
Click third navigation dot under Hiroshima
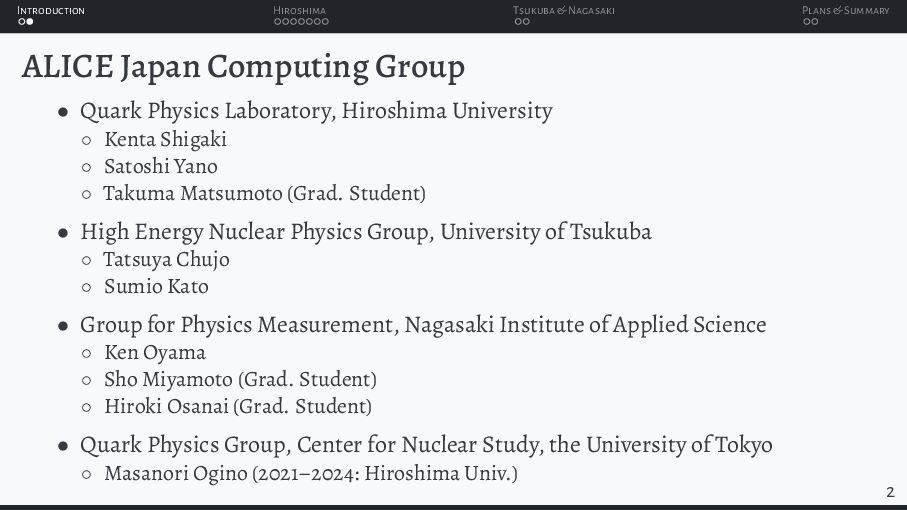(x=293, y=21)
